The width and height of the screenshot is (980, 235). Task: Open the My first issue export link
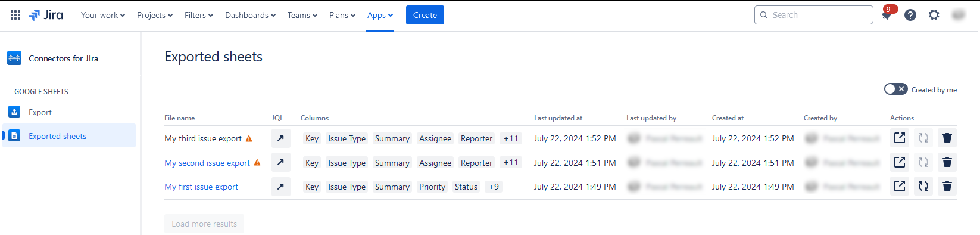(201, 187)
